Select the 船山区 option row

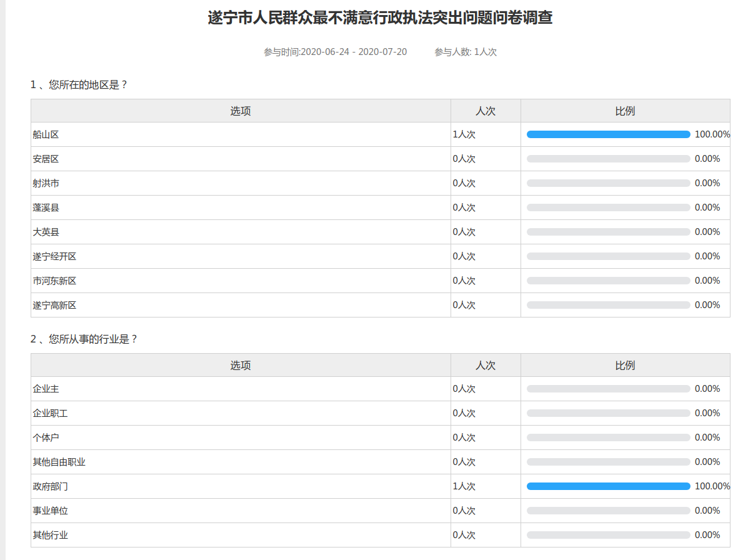[46, 134]
